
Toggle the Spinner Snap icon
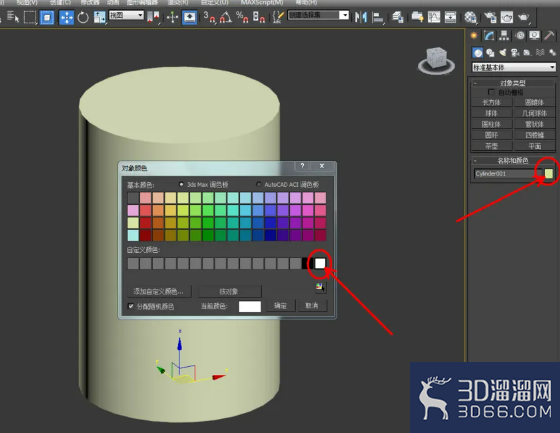point(259,17)
